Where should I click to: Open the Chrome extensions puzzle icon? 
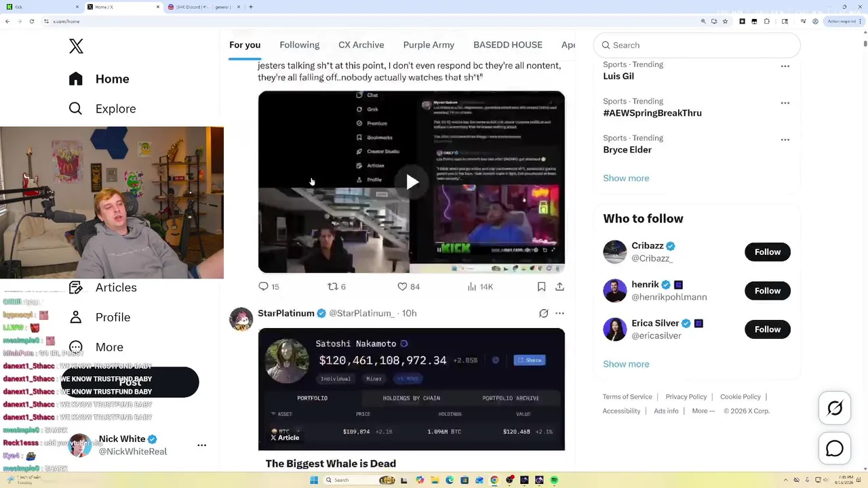click(767, 21)
